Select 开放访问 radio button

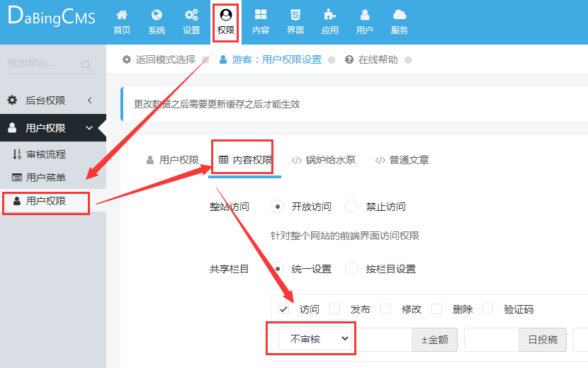[x=277, y=207]
